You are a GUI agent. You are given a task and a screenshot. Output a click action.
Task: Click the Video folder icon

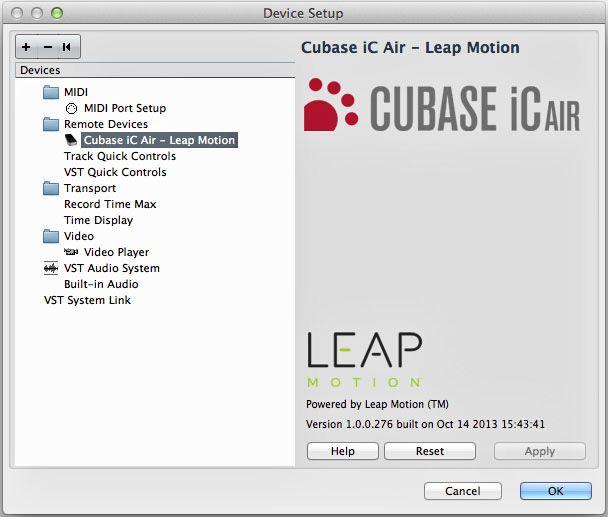(x=51, y=236)
